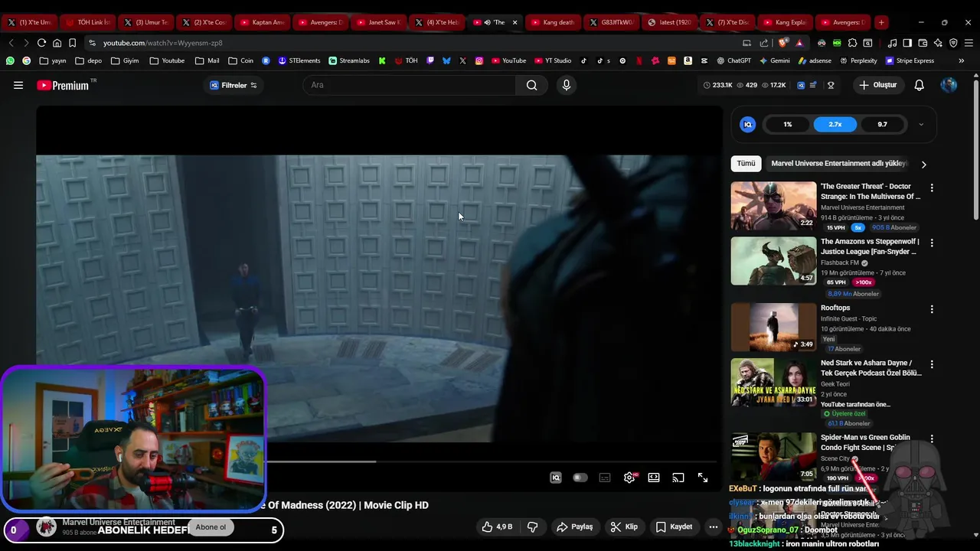The height and width of the screenshot is (551, 980).
Task: Open the depo bookmarks folder
Action: click(x=88, y=60)
